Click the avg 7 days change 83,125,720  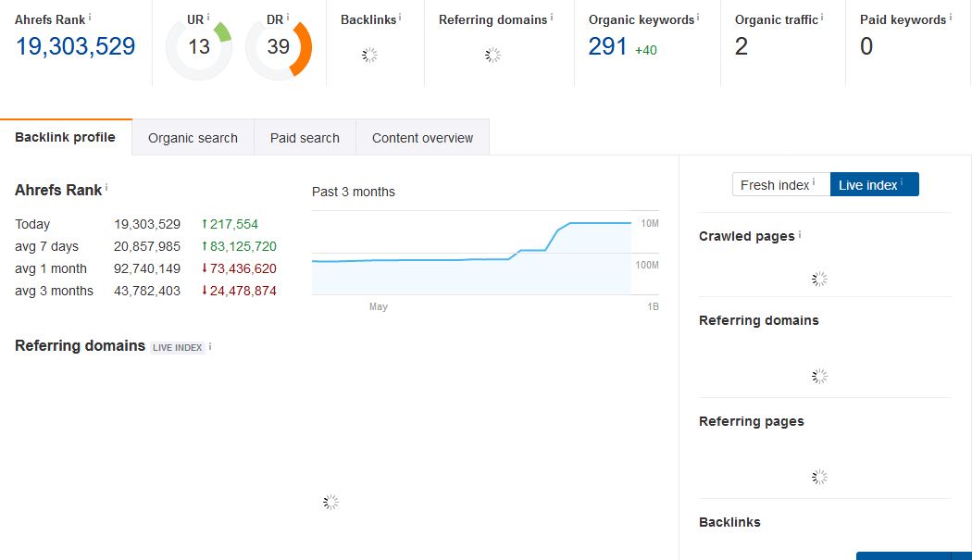(239, 246)
